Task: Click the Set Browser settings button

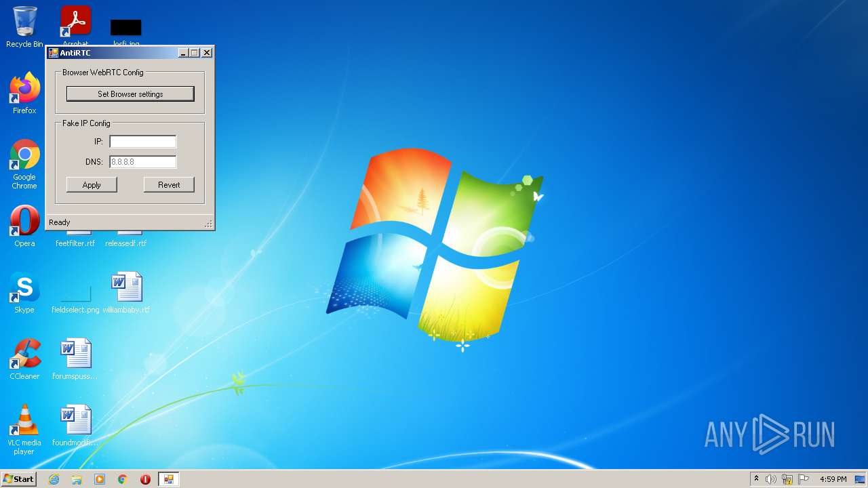Action: pyautogui.click(x=130, y=94)
